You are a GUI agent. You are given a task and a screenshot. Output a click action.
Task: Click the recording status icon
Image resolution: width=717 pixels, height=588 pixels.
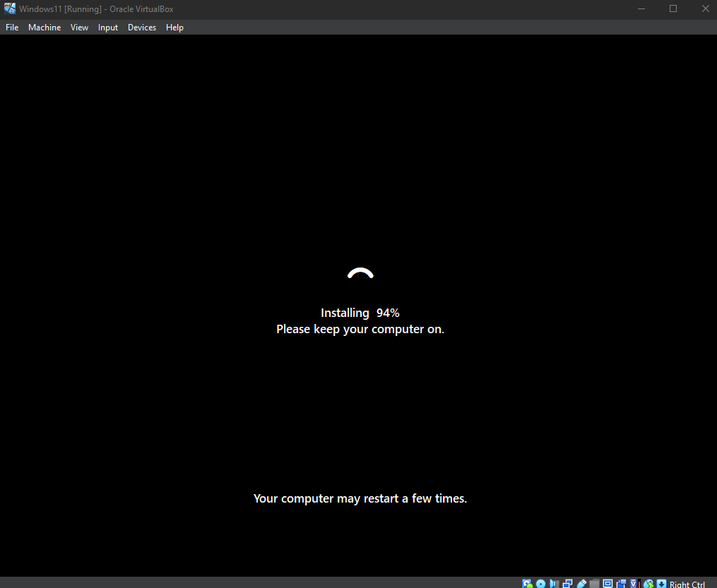click(621, 584)
